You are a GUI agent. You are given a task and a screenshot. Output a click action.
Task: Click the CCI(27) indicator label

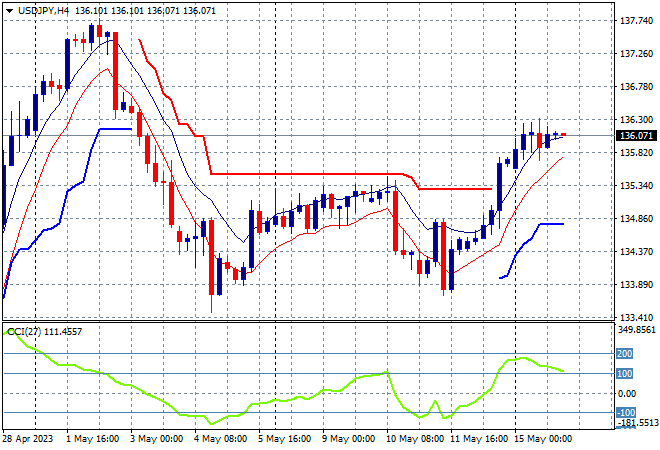(x=24, y=332)
